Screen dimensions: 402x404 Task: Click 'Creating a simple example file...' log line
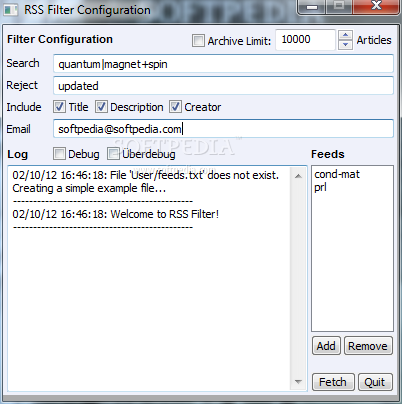click(x=89, y=188)
